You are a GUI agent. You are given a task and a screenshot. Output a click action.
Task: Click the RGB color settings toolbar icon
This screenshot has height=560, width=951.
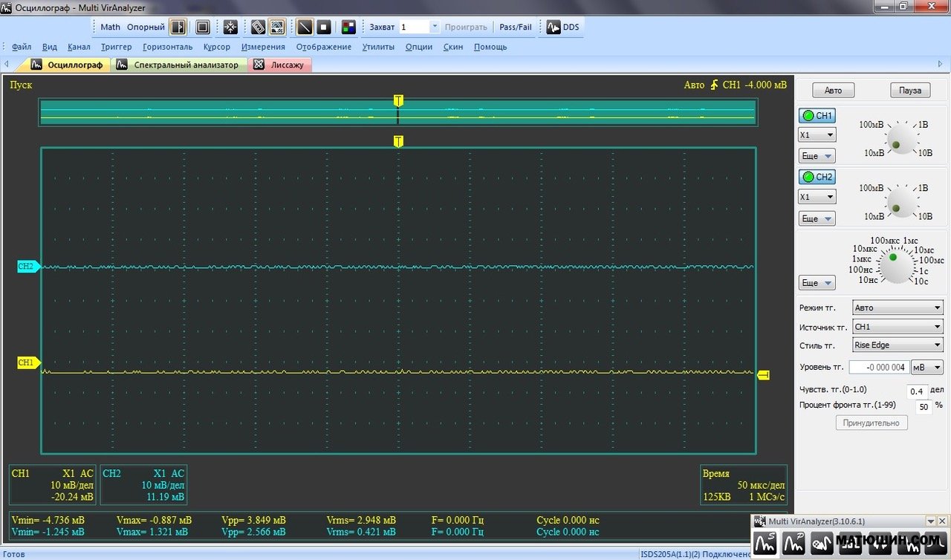[x=348, y=27]
